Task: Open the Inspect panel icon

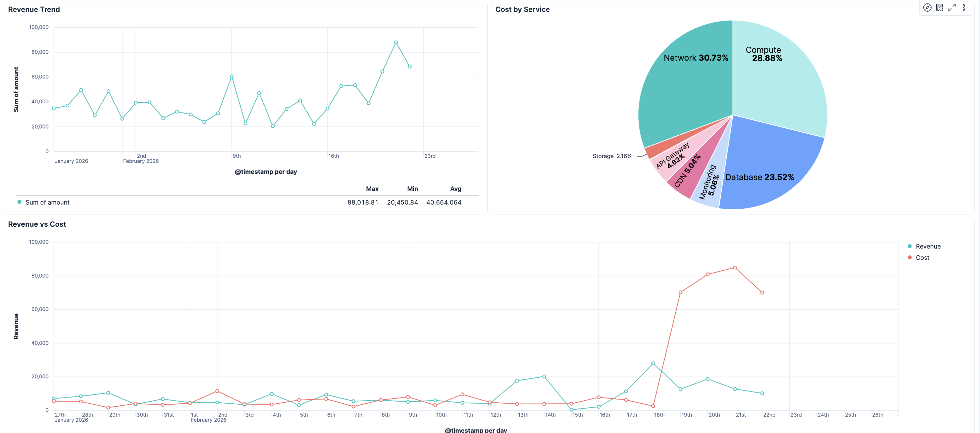Action: [939, 8]
